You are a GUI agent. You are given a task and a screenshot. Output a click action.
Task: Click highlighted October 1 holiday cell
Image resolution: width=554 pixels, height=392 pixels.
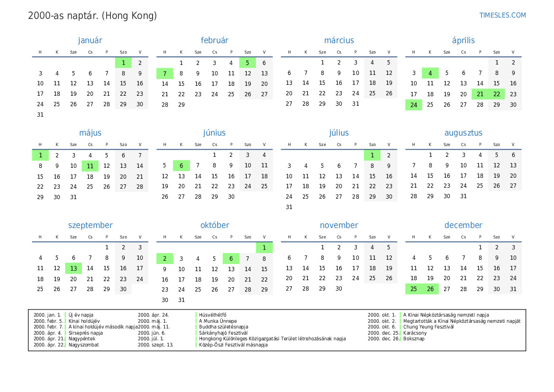click(264, 248)
